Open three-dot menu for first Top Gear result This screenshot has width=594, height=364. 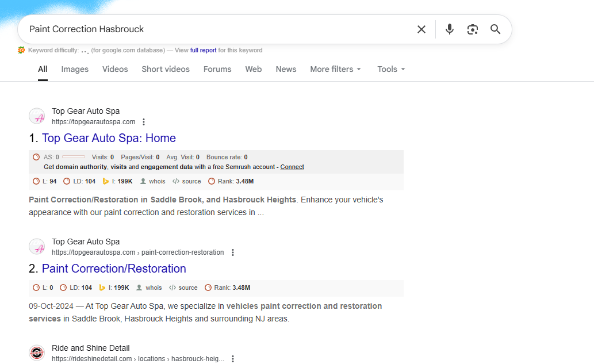tap(144, 122)
